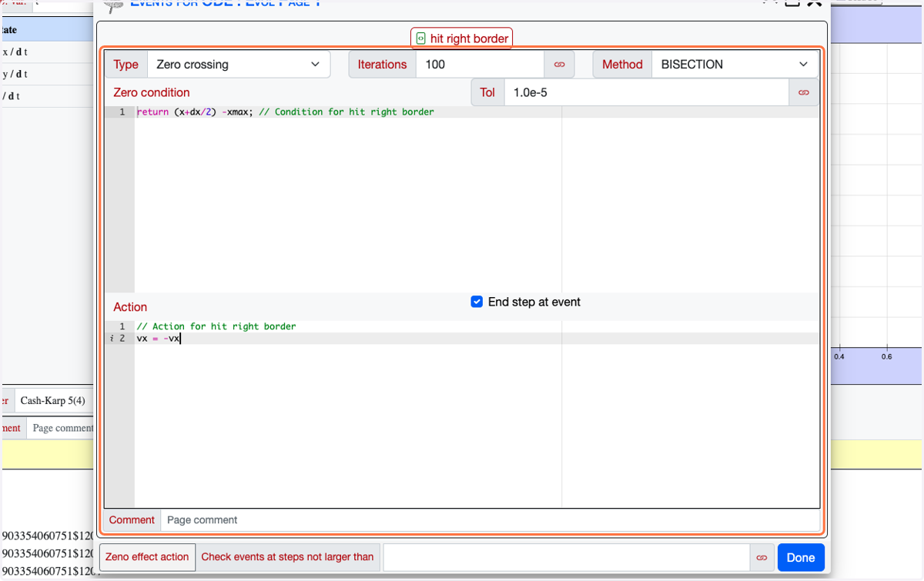Click the 0.4 axis label in background plot
The height and width of the screenshot is (581, 924).
[x=839, y=357]
